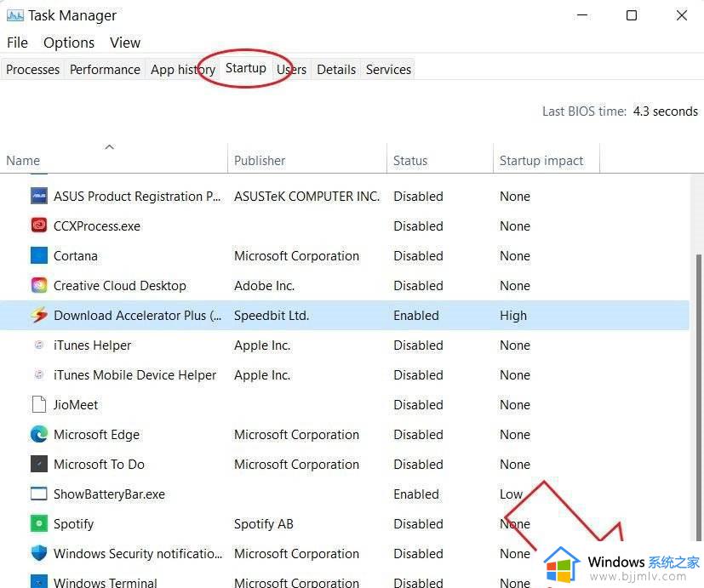
Task: Select the ASUS Product Registration entry name
Action: 137,197
